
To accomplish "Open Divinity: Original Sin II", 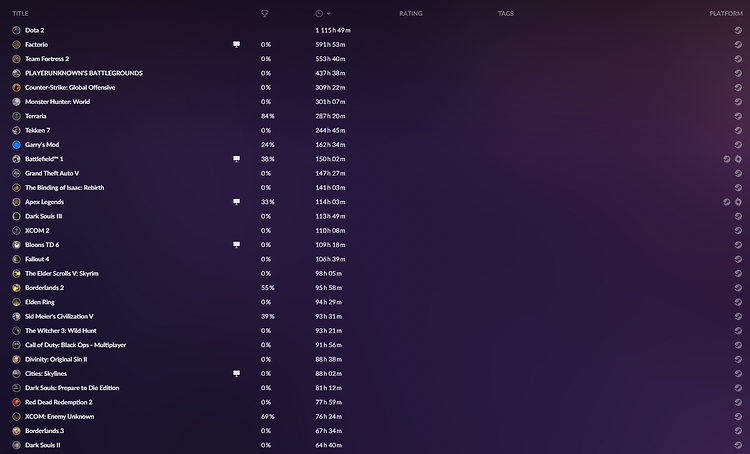I will (x=56, y=359).
